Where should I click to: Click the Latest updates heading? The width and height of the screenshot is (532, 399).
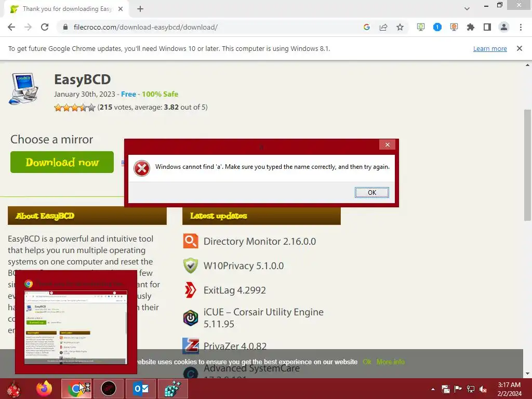(x=219, y=216)
